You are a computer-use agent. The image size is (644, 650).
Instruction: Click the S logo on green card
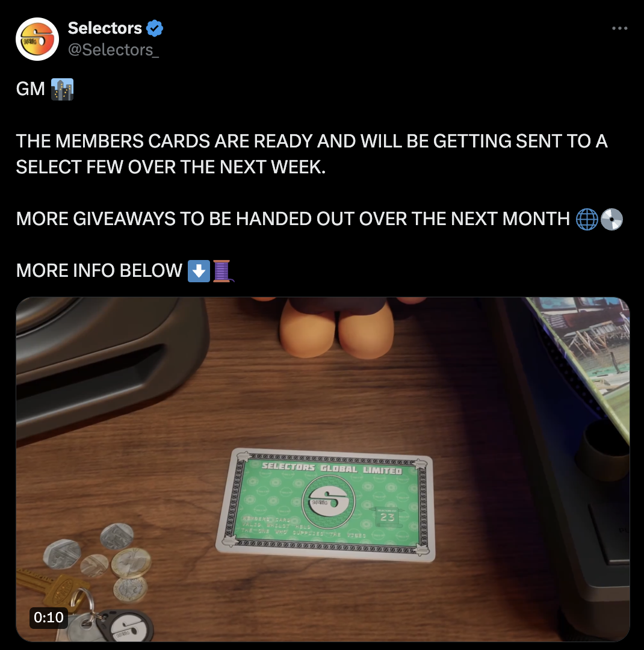point(329,501)
